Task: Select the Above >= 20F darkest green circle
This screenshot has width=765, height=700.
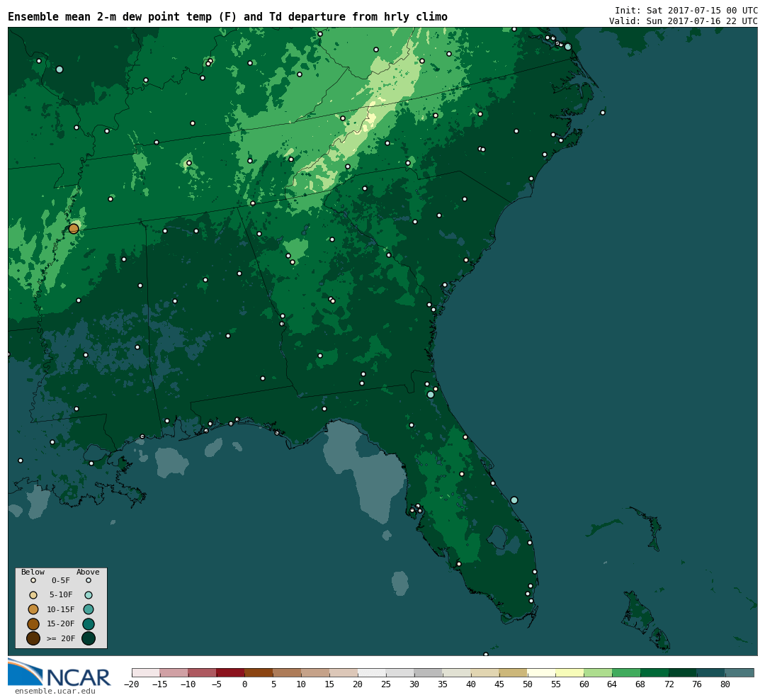Action: point(89,638)
